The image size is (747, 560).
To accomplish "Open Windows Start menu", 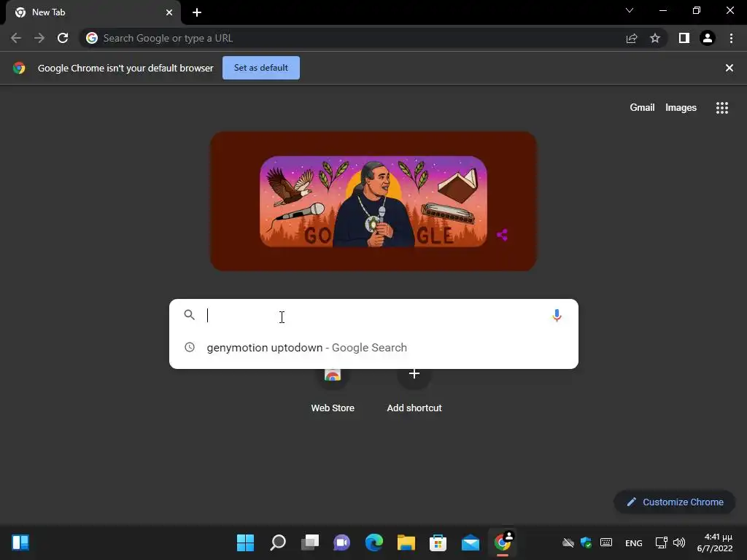I will [245, 542].
